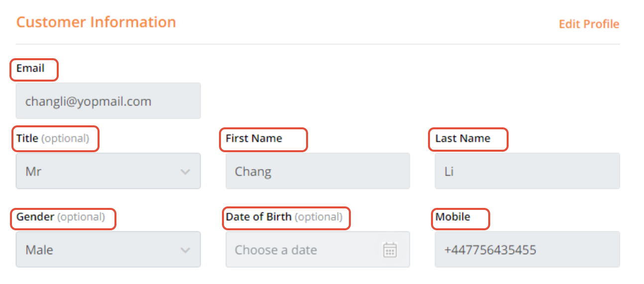This screenshot has height=284, width=644.
Task: Click the Last Name label
Action: coord(462,138)
